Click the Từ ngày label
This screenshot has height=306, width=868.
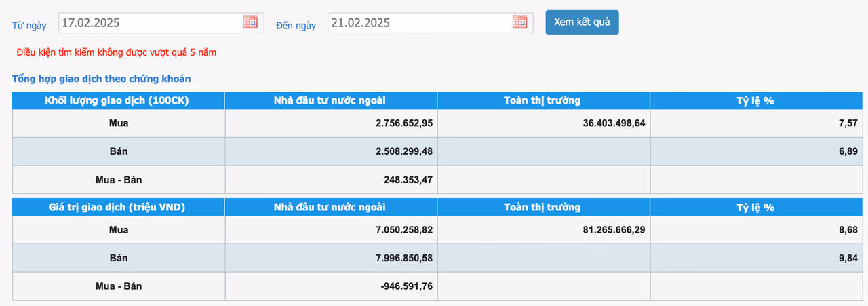29,26
